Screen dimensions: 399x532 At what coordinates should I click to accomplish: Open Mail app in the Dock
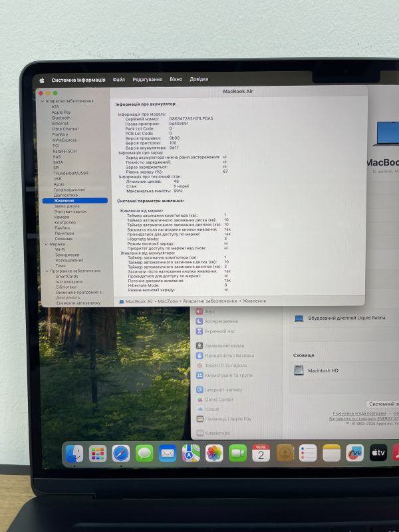click(x=168, y=454)
